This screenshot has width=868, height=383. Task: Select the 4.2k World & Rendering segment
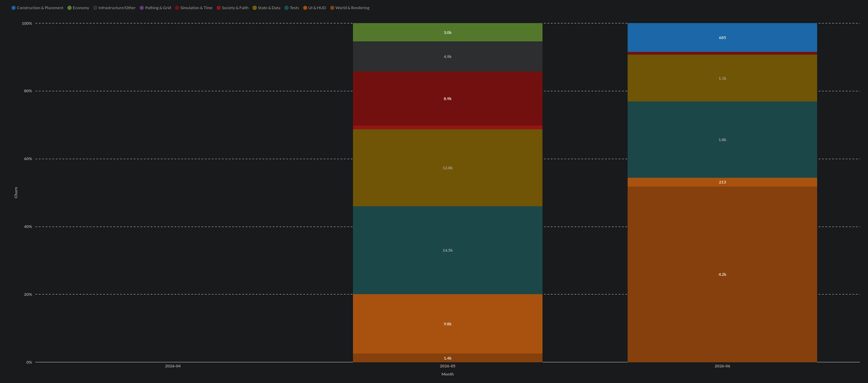click(722, 274)
